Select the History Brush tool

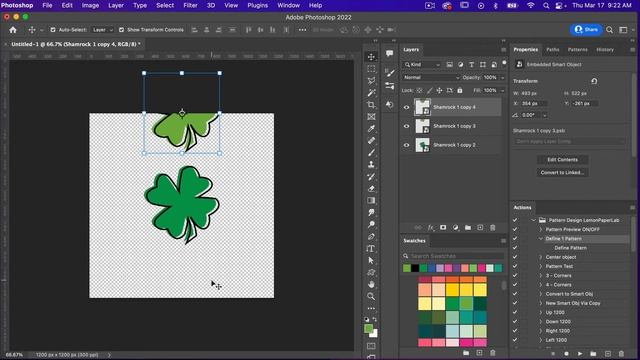(371, 177)
